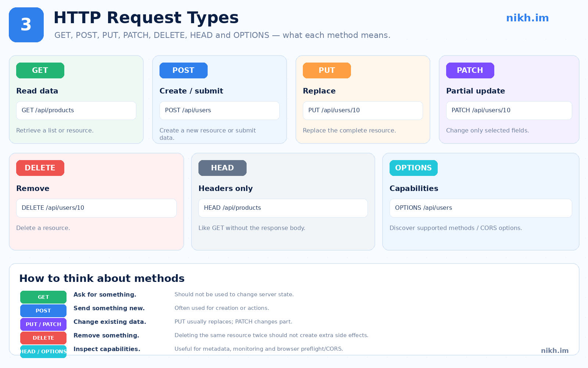Click the teal 'HEAD / OPTIONS' pill

pos(43,351)
